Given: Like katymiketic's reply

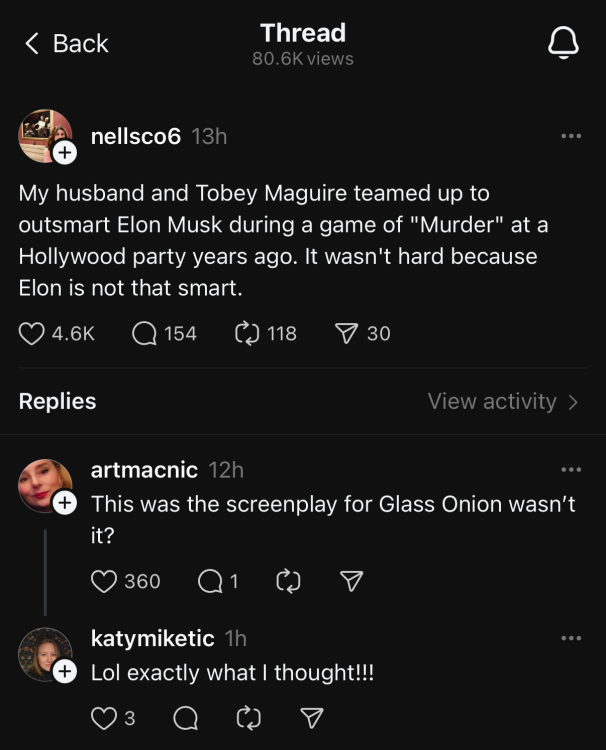Looking at the screenshot, I should click(104, 717).
